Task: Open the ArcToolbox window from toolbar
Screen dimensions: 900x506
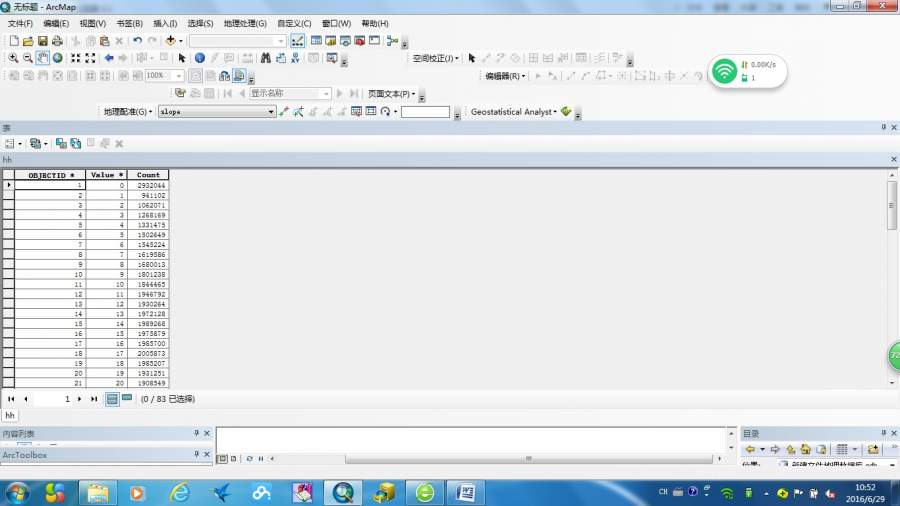Action: pos(360,41)
